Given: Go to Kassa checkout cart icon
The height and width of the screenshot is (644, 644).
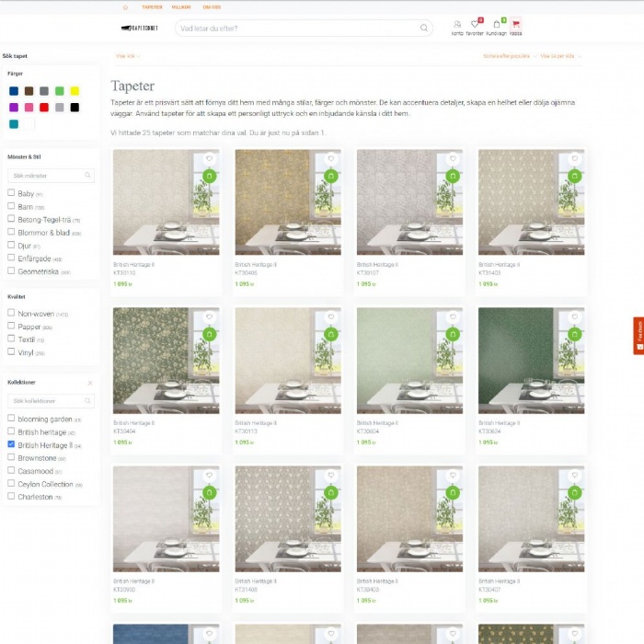Looking at the screenshot, I should coord(515,25).
